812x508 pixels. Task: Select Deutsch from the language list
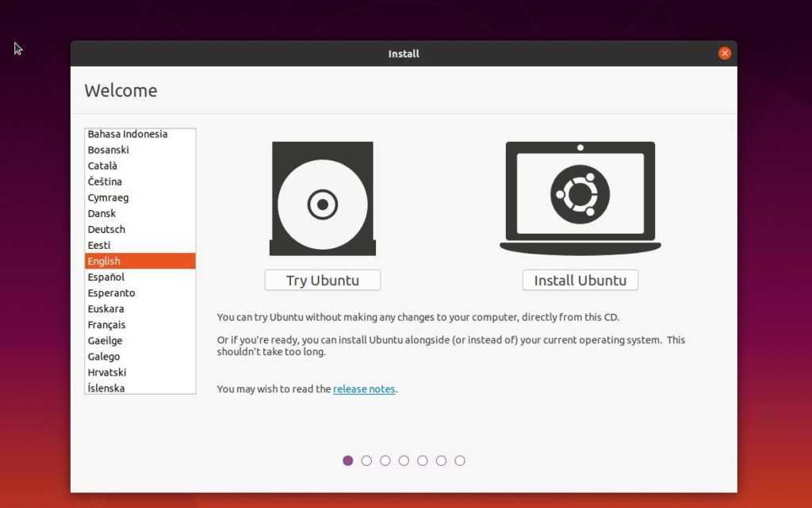click(106, 229)
